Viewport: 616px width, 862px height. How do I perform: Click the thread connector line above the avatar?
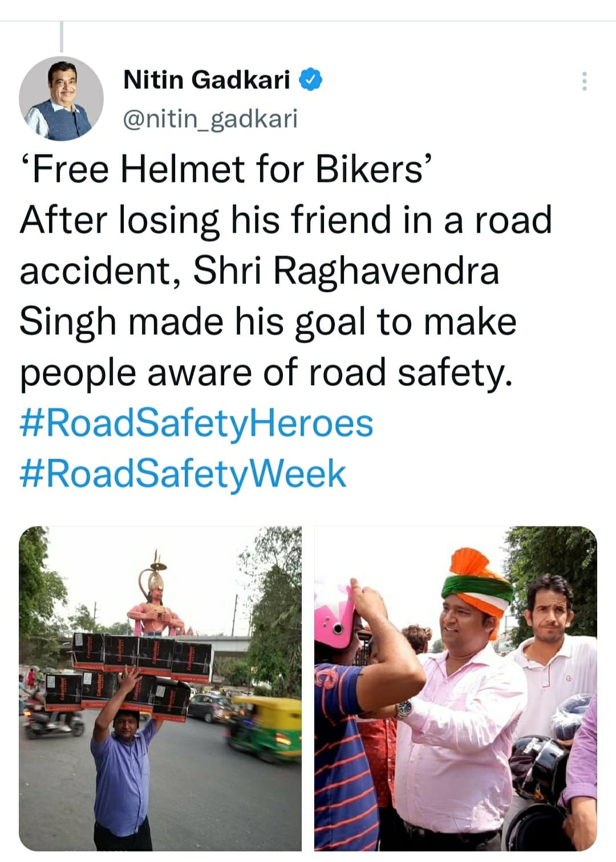(61, 36)
